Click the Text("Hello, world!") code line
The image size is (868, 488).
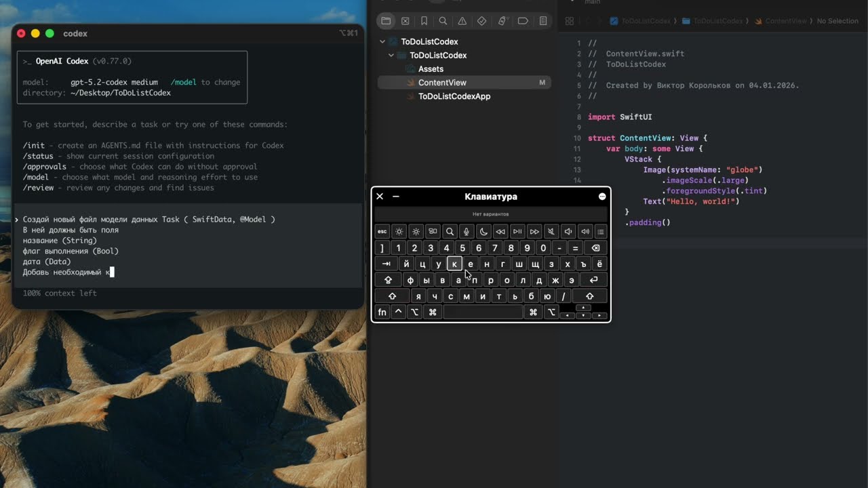point(691,201)
